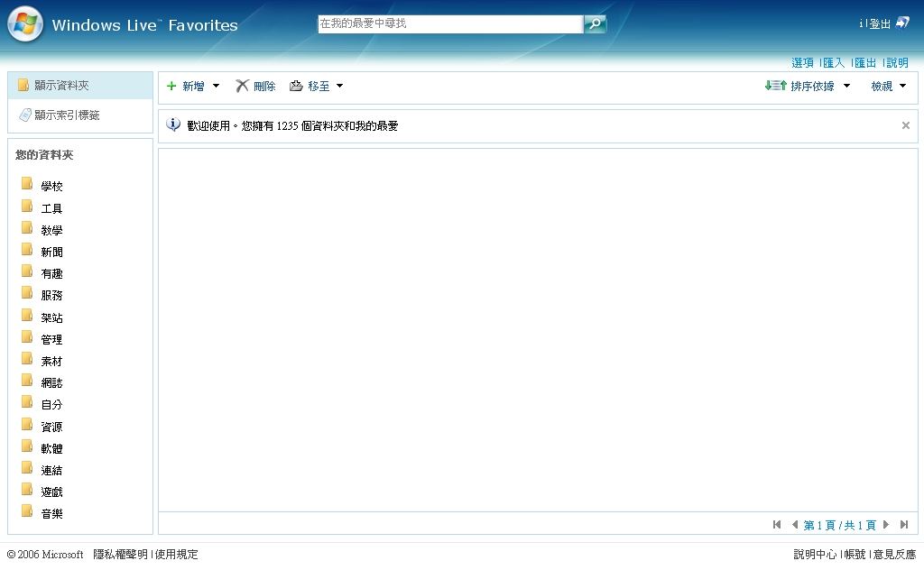Open the 遊戲 folder

coord(51,492)
